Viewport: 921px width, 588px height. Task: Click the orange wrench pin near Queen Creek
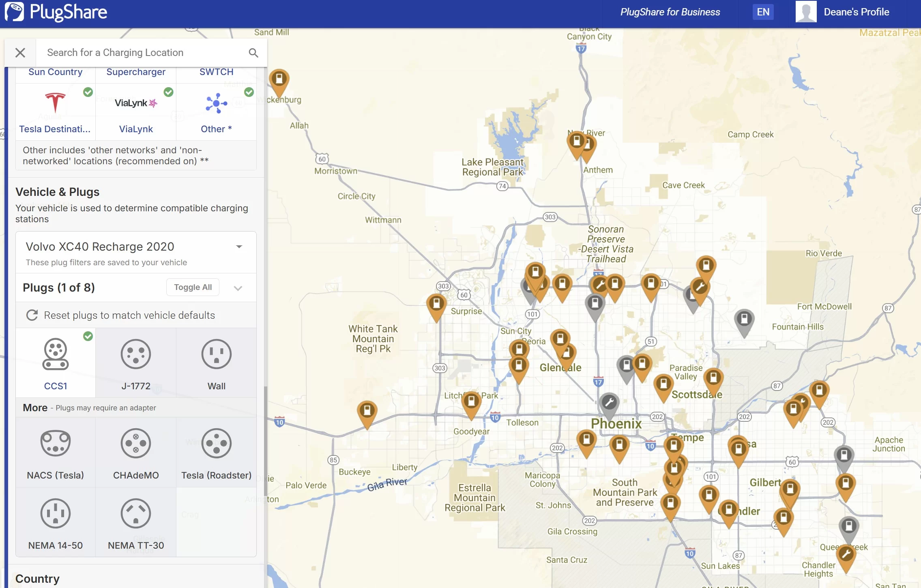(846, 556)
